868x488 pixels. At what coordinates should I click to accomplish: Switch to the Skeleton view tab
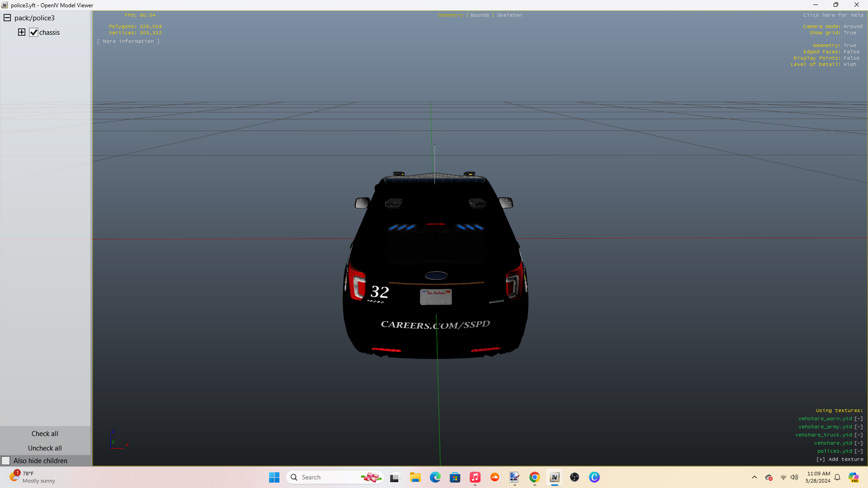coord(509,15)
